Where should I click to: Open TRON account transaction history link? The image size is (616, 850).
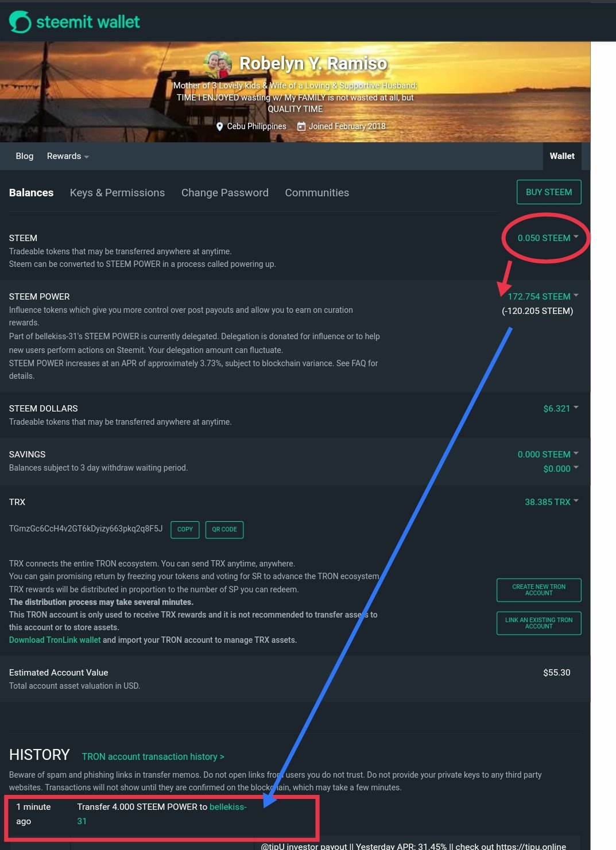153,757
